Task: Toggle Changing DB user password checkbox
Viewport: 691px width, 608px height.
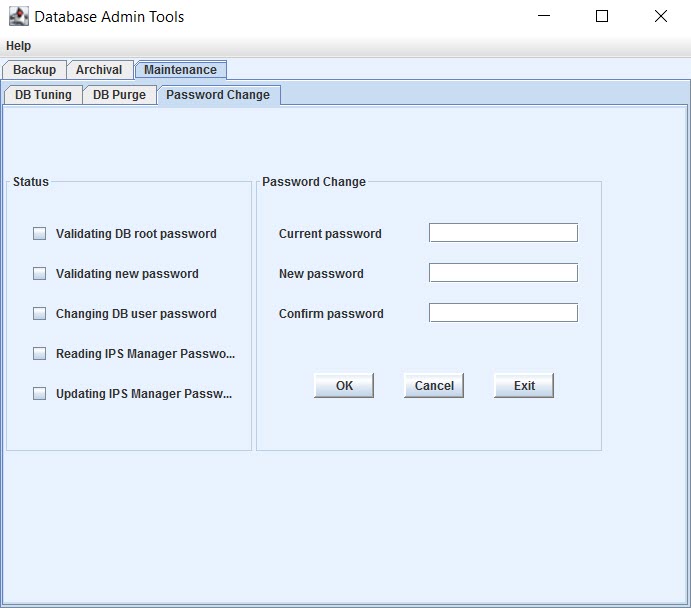Action: tap(39, 314)
